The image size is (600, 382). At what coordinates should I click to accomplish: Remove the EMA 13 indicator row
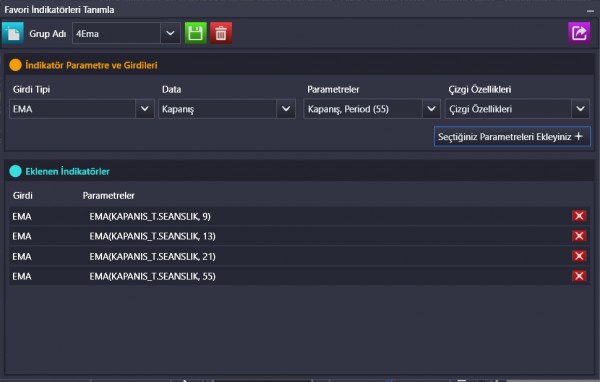[579, 236]
